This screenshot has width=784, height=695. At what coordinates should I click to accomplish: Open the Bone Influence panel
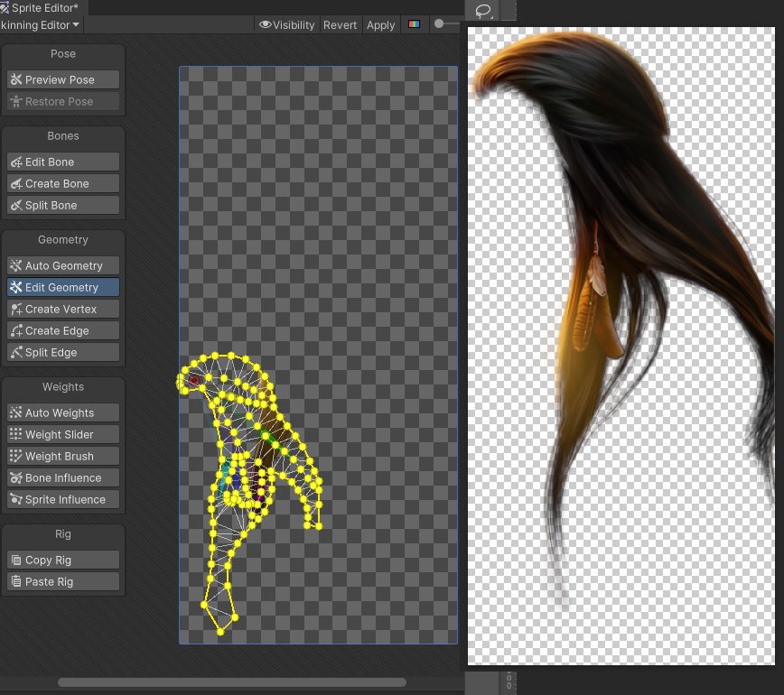[62, 477]
